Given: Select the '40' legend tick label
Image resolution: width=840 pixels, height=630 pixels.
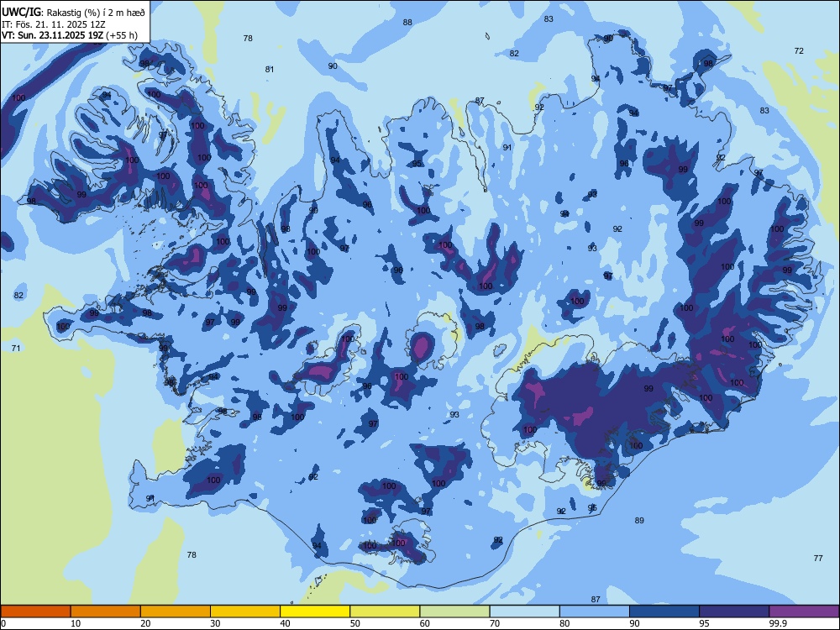Looking at the screenshot, I should [285, 623].
